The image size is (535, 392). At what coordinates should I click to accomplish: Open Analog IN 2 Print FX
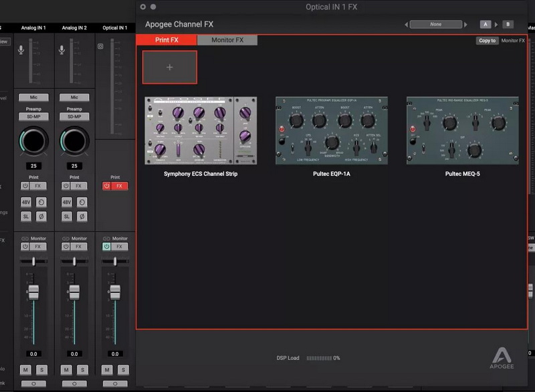79,186
